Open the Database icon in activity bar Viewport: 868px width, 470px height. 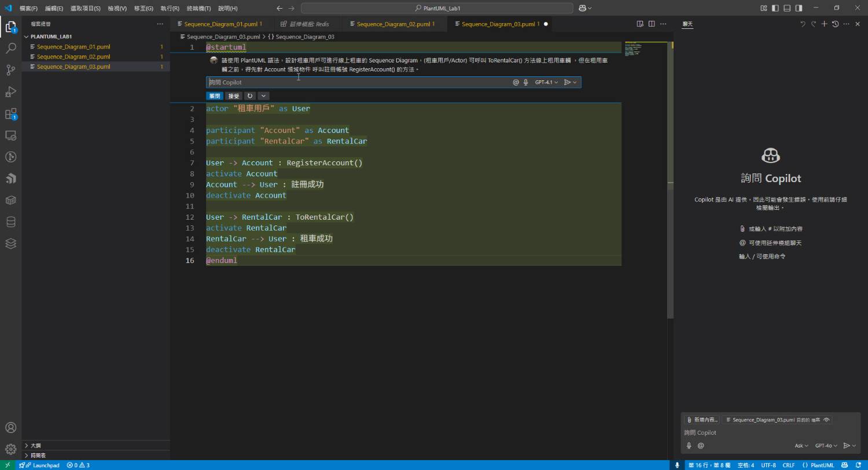tap(10, 222)
